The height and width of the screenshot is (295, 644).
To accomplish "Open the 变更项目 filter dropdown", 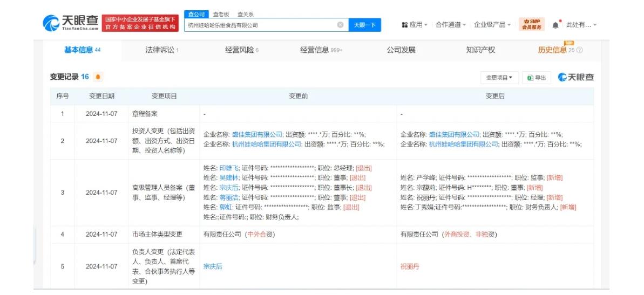I will point(499,78).
